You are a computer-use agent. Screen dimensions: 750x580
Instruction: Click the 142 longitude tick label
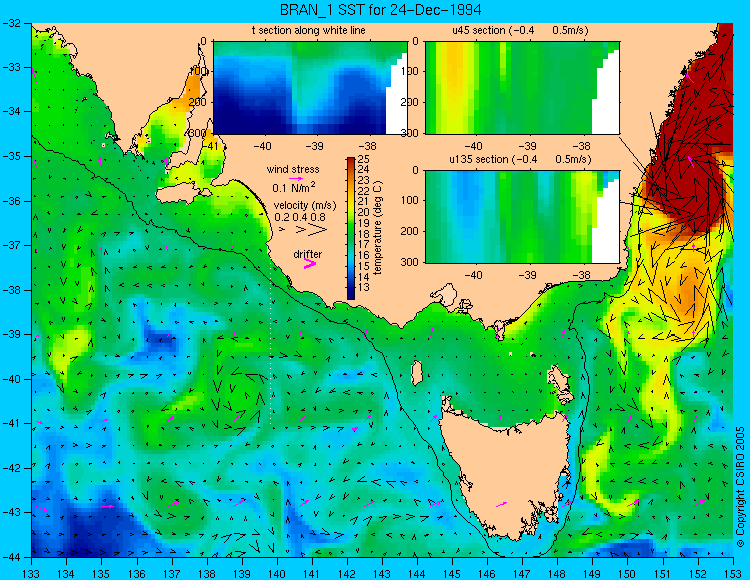click(347, 573)
